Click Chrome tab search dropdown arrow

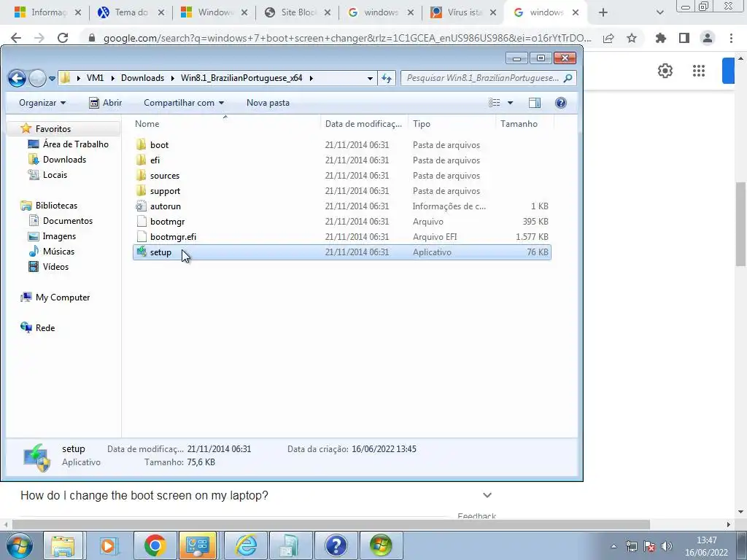click(x=659, y=13)
